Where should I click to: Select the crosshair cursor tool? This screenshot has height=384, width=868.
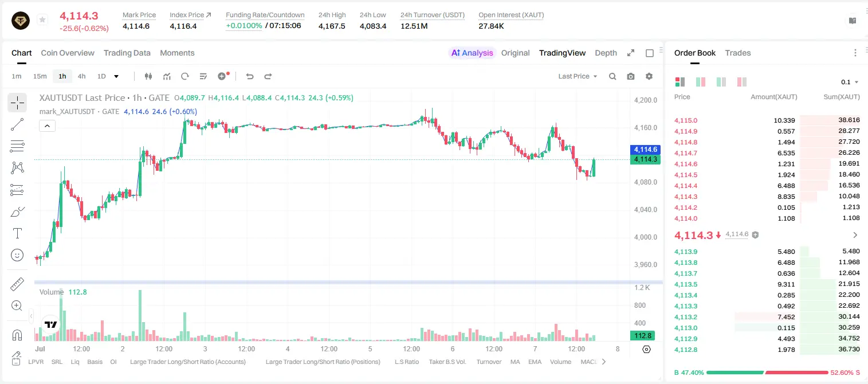tap(17, 103)
